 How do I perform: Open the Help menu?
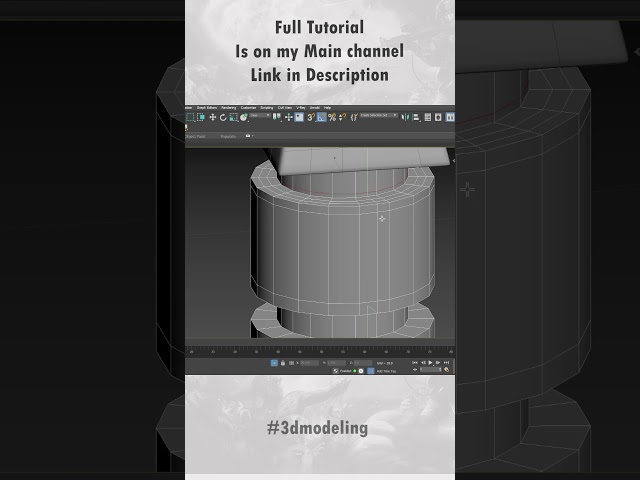tap(327, 108)
